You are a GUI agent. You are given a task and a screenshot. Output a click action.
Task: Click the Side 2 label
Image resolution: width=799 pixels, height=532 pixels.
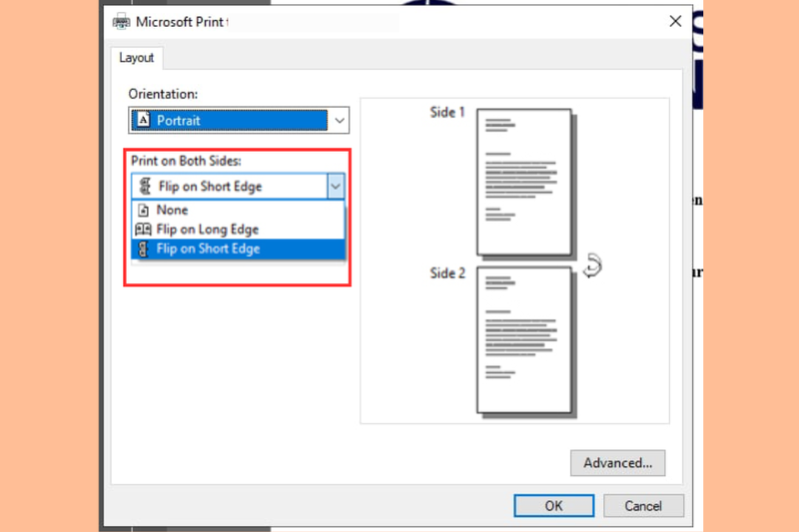447,273
